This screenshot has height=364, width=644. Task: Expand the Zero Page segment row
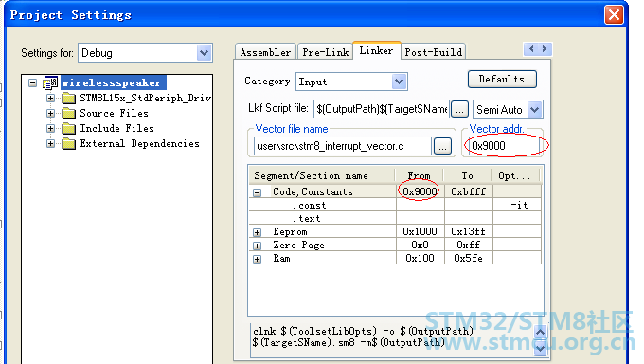point(257,246)
